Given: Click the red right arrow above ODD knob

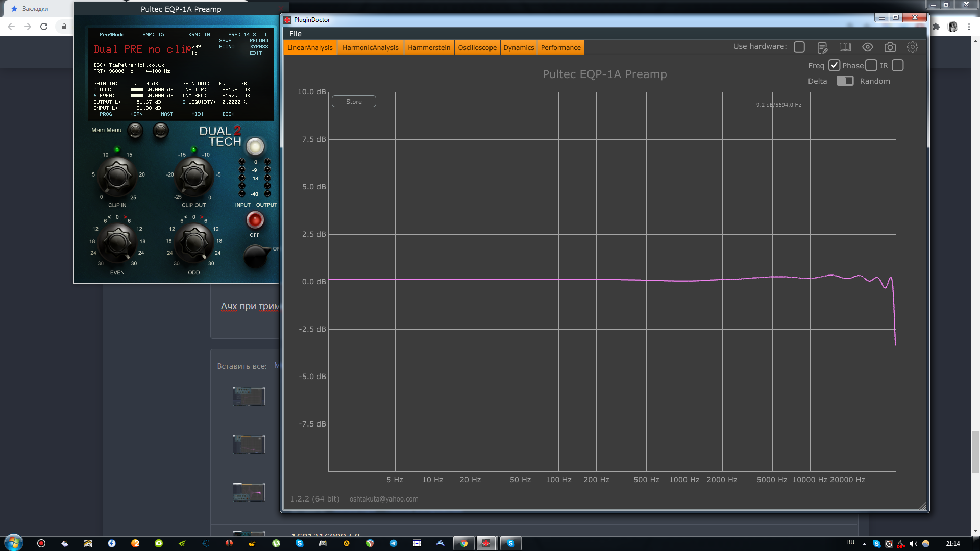Looking at the screenshot, I should [x=202, y=217].
